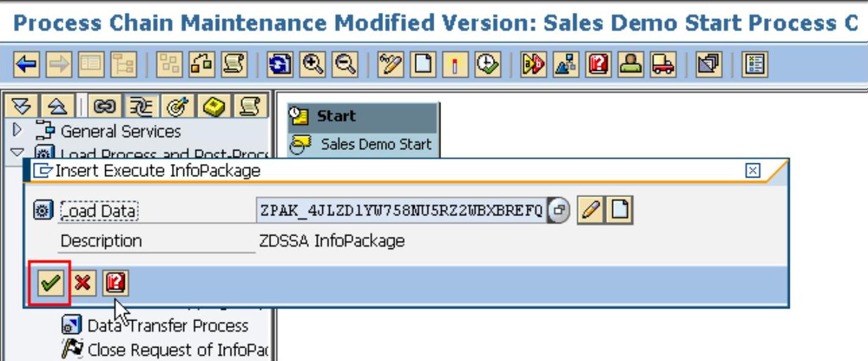Close the Insert Execute InfoPackage dialog

point(752,171)
